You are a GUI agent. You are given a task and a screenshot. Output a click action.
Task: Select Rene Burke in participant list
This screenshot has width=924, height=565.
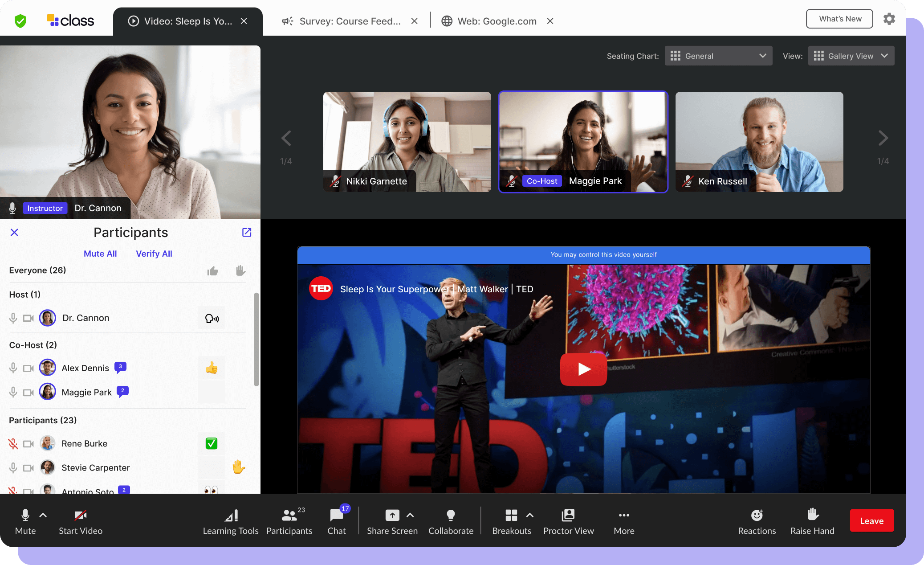coord(84,443)
